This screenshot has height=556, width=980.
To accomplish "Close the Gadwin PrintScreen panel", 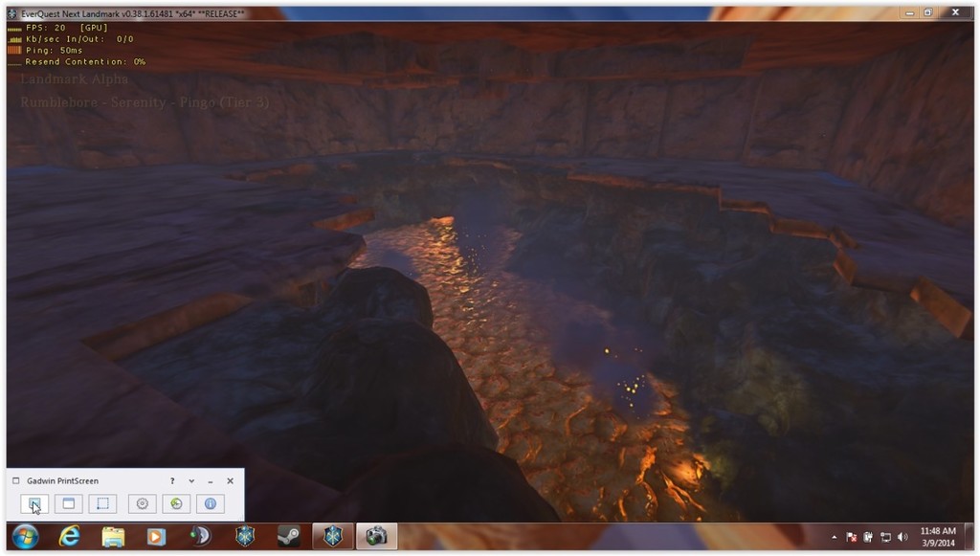I will (x=230, y=481).
